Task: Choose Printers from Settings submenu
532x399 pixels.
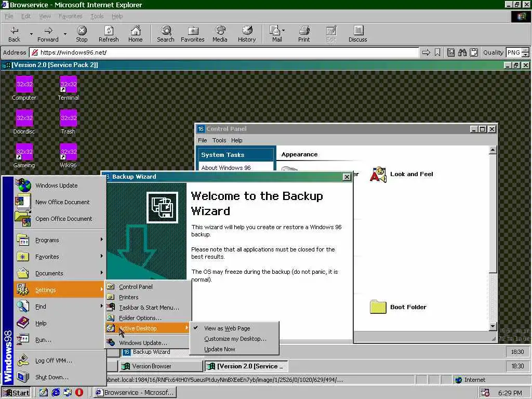Action: coord(147,297)
